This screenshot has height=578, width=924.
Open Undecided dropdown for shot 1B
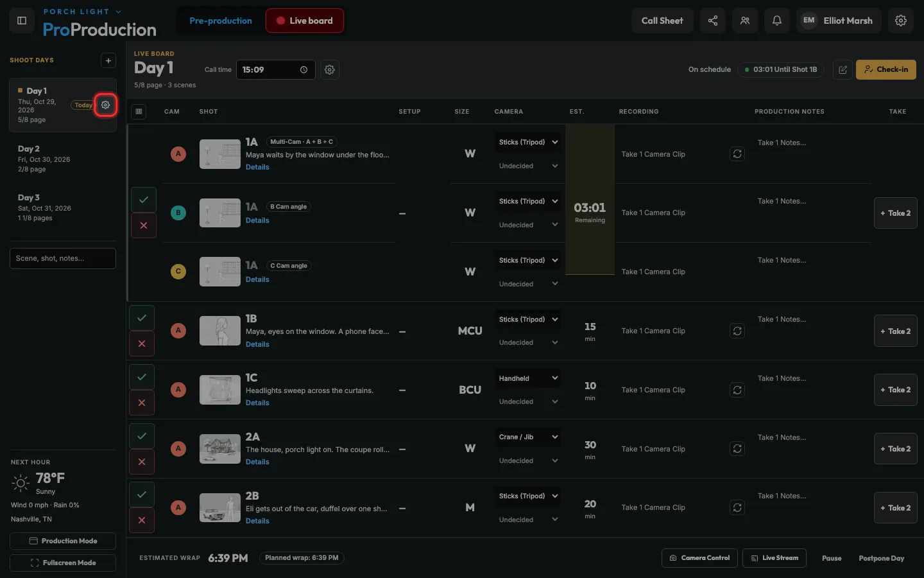click(527, 343)
